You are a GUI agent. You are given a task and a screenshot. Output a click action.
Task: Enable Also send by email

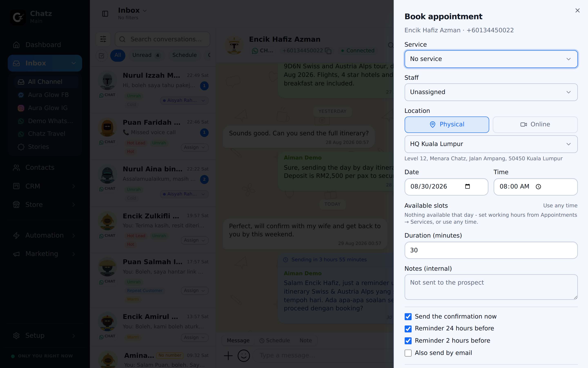[x=408, y=353]
